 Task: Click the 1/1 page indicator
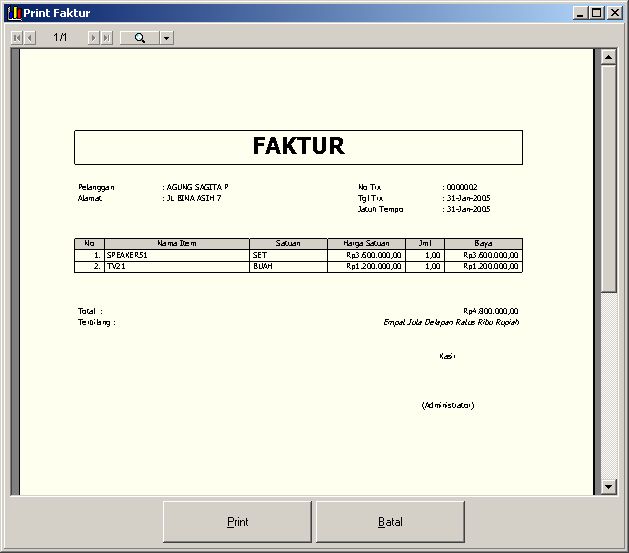point(61,38)
